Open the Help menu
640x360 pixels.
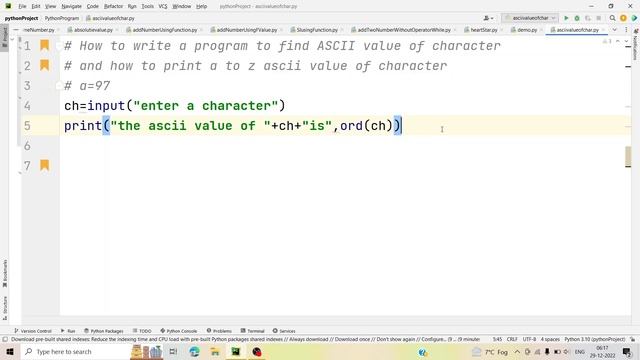202,6
